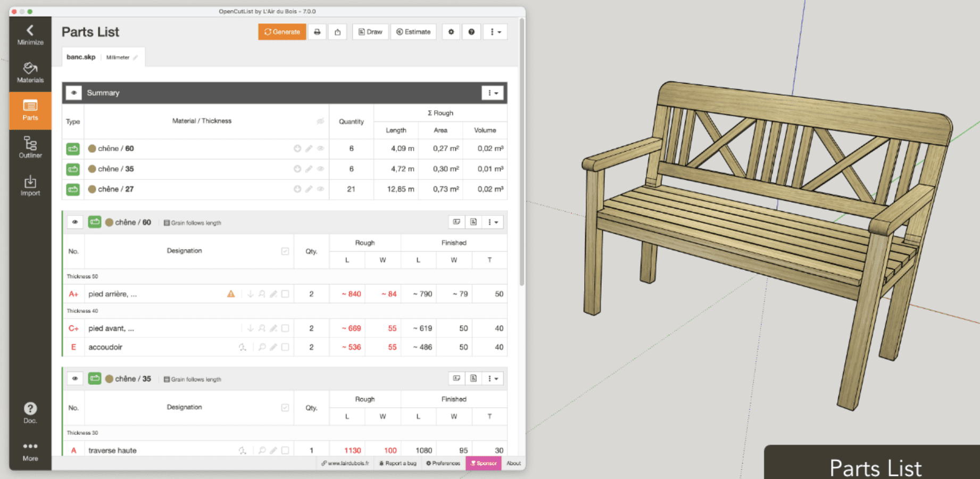Click the export share icon next to print
Screen dimensions: 980x479
pyautogui.click(x=337, y=32)
